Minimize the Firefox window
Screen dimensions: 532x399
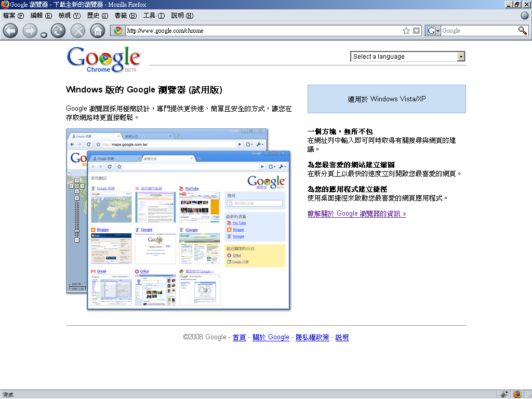(x=509, y=4)
